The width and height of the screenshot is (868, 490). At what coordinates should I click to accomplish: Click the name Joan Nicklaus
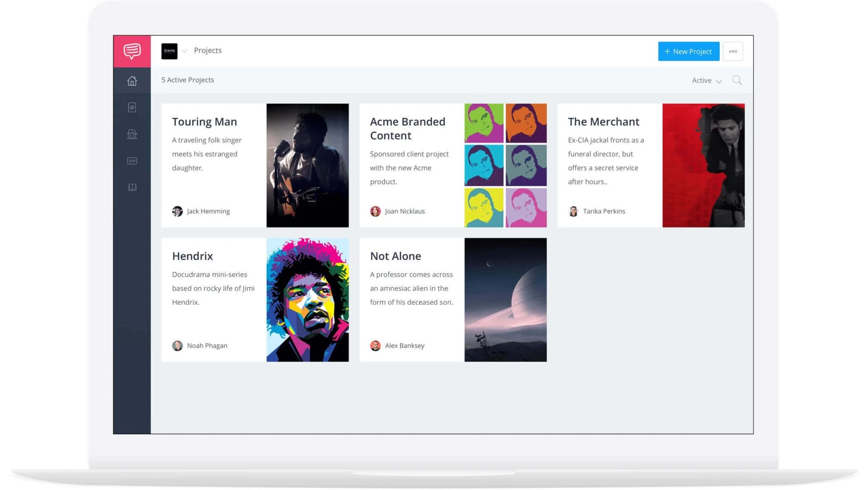click(x=404, y=211)
